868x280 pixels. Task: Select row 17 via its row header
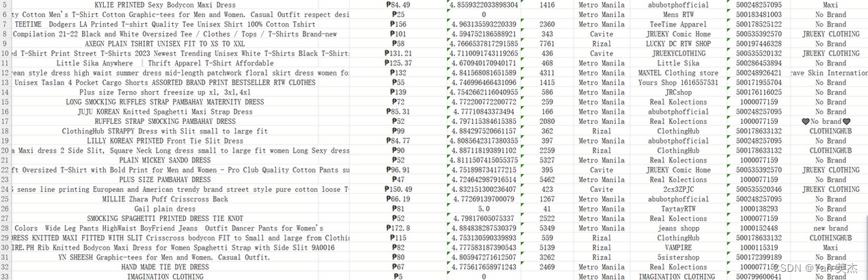[4, 121]
